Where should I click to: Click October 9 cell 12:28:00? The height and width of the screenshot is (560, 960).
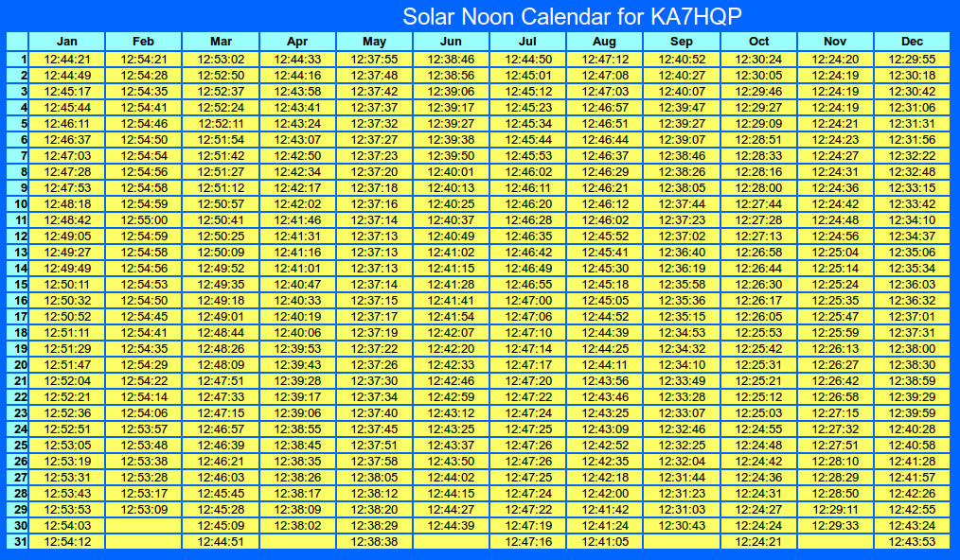point(758,188)
